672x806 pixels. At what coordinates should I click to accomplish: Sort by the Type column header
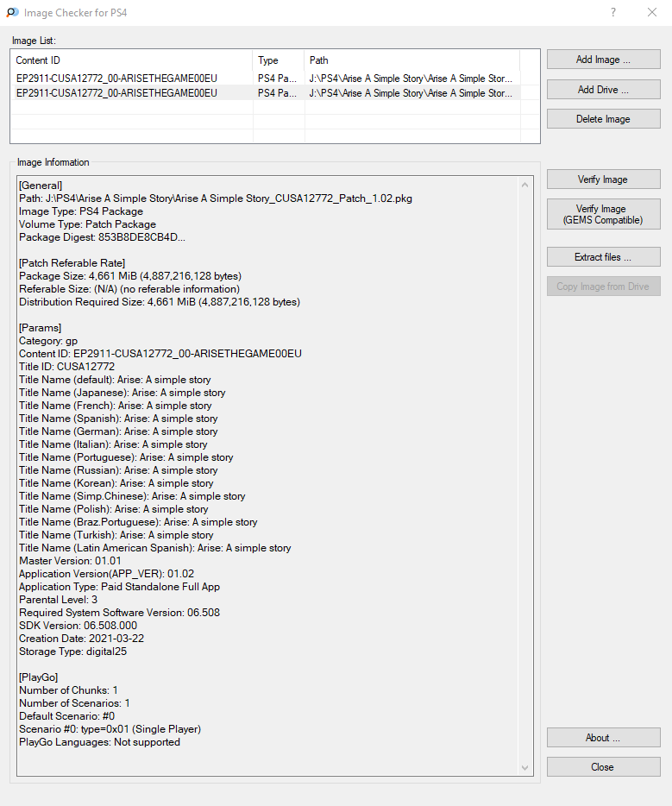pos(279,60)
